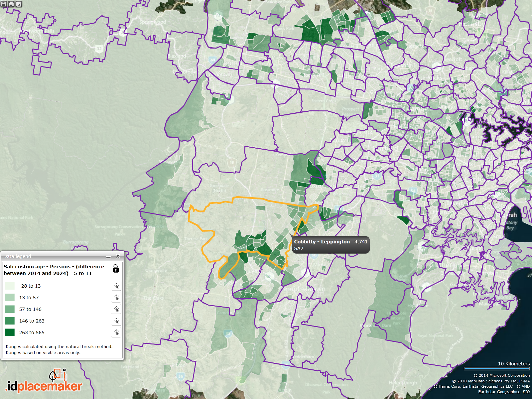Close the Data legend panel
Screen dimensions: 532x399
pos(118,256)
